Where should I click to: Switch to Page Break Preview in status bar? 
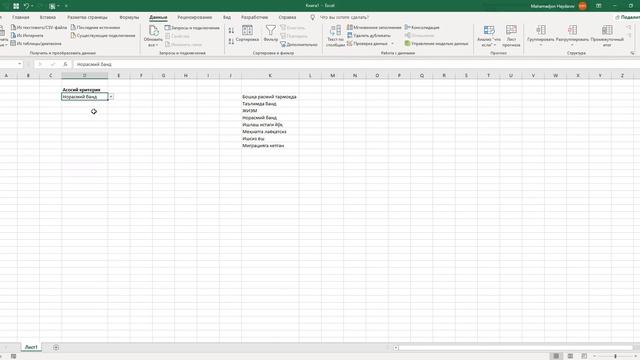pos(584,356)
